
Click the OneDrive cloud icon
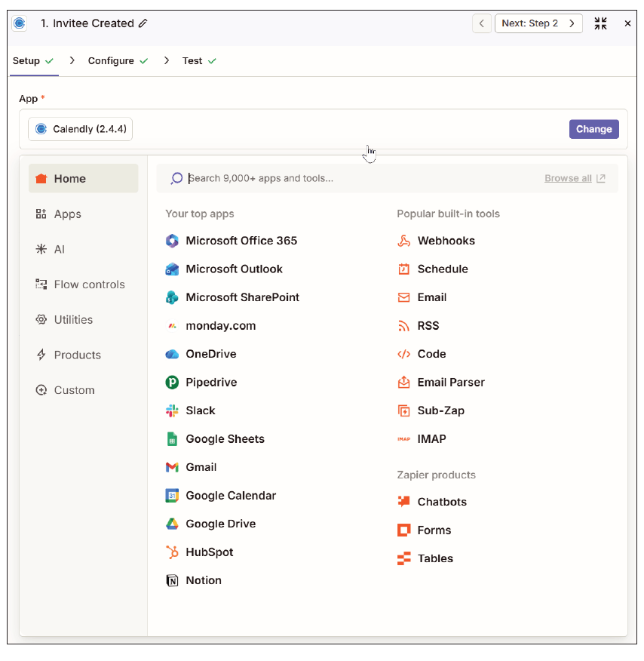click(x=172, y=354)
